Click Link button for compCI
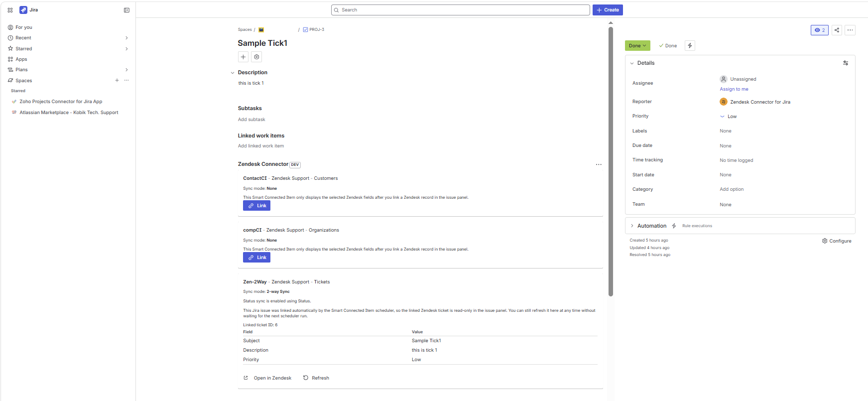This screenshot has width=868, height=401. [x=256, y=258]
